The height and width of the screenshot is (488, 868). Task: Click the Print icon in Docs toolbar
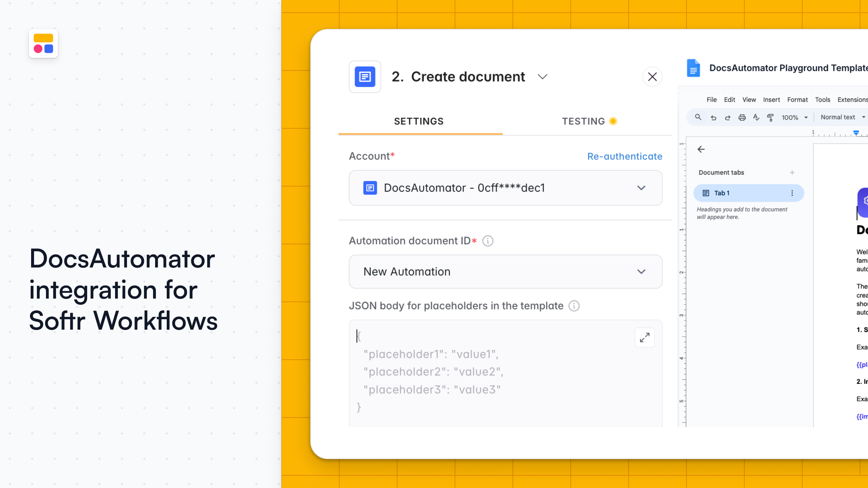point(742,117)
